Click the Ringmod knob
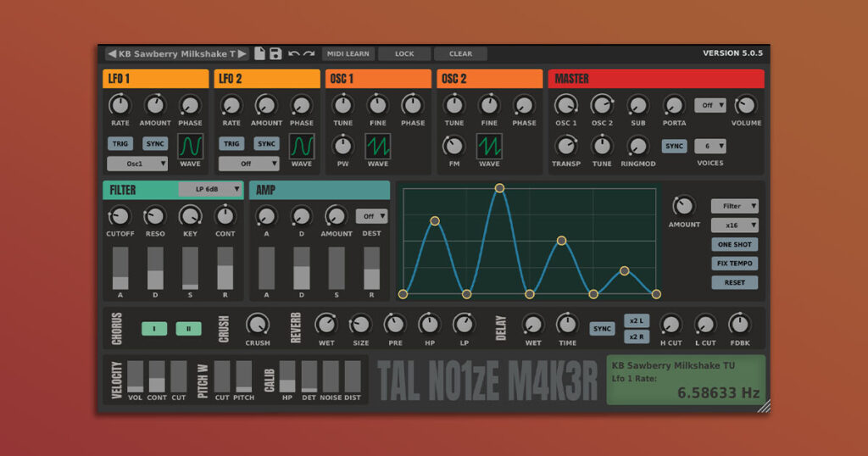Screen dimensions: 868x456 point(637,146)
